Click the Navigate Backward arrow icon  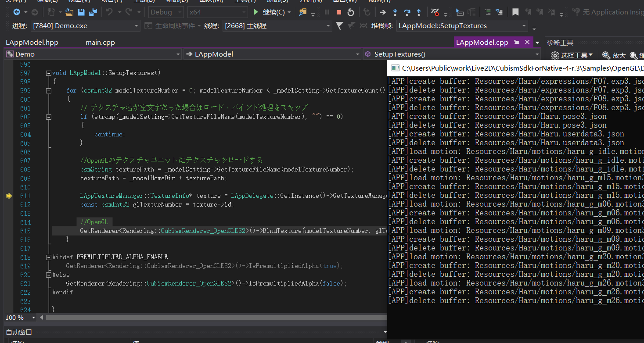pos(17,12)
